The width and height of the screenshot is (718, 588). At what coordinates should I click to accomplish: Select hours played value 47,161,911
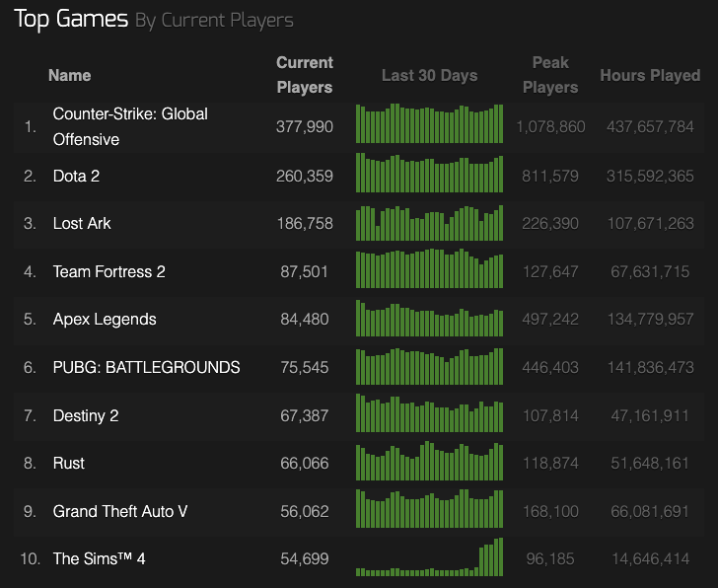[x=650, y=415]
